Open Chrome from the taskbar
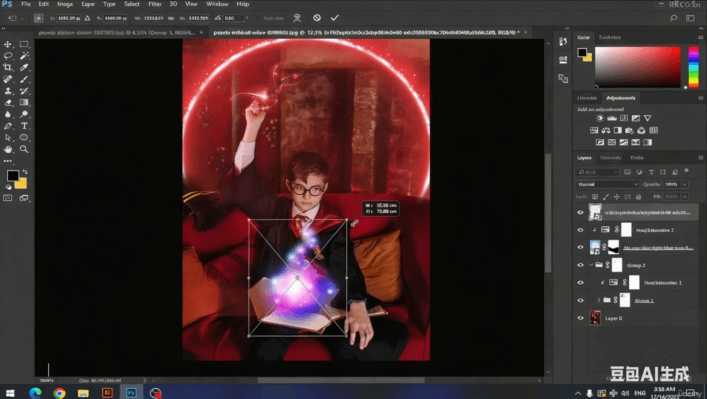 (59, 393)
